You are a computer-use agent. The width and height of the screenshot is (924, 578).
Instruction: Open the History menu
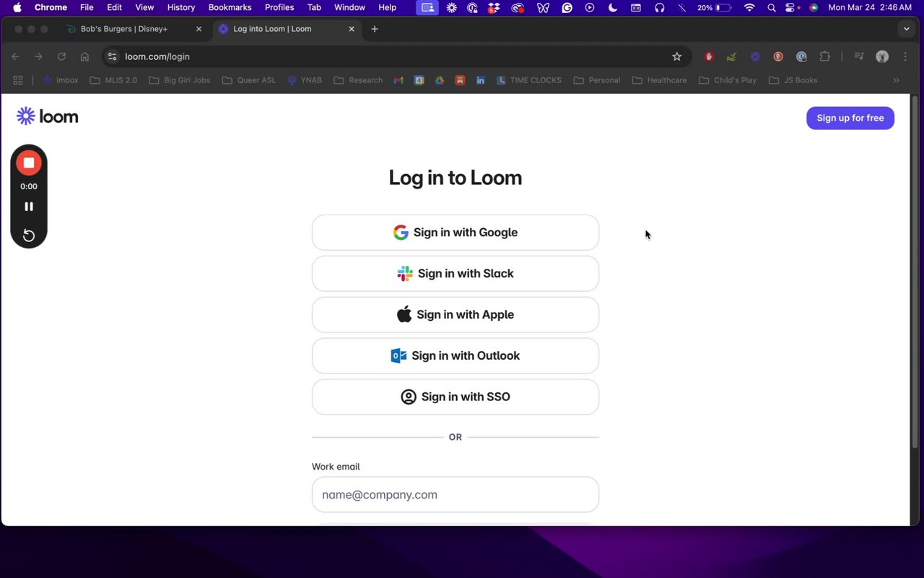181,7
